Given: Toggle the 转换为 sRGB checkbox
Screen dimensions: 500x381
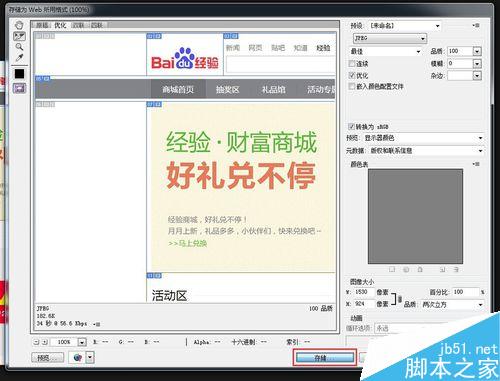Looking at the screenshot, I should pos(351,126).
